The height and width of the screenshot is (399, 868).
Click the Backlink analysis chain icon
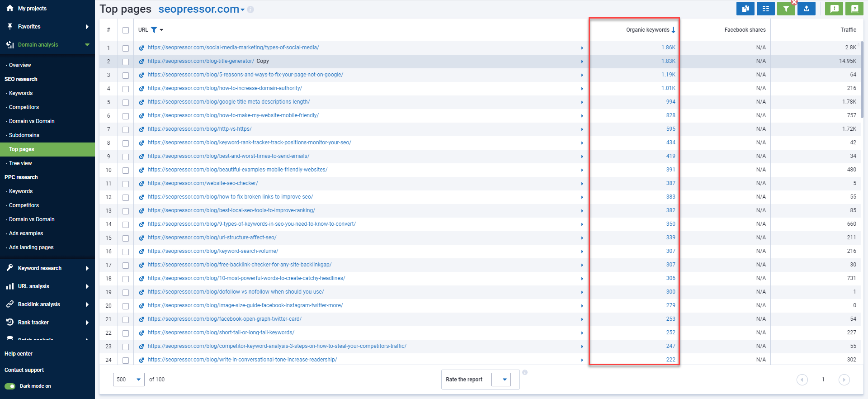tap(9, 304)
